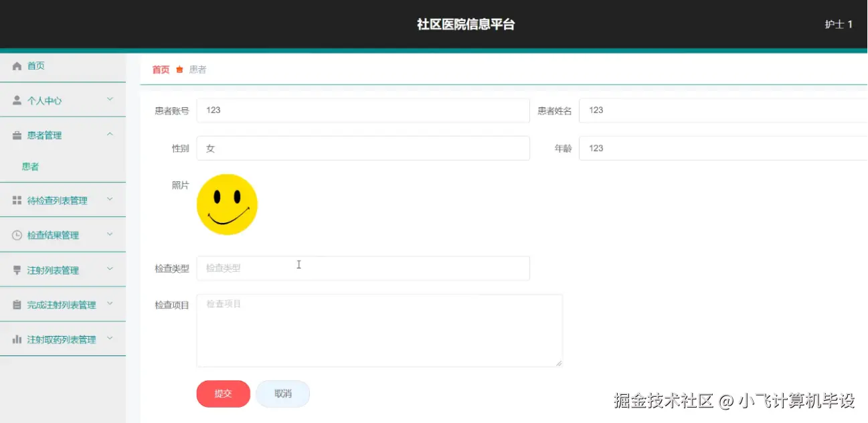Click the 患者 breadcrumb text

point(198,70)
